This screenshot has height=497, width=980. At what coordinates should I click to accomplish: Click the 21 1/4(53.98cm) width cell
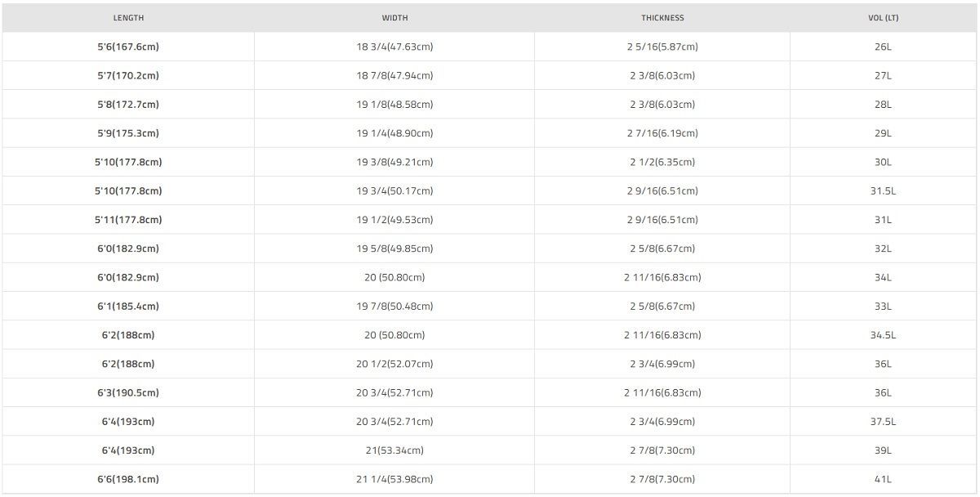394,479
